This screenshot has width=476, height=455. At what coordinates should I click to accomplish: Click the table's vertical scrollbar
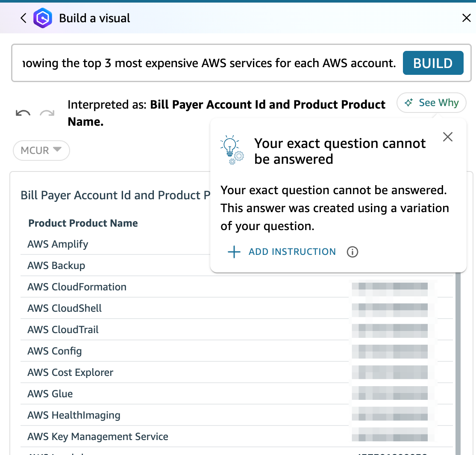(x=458, y=363)
